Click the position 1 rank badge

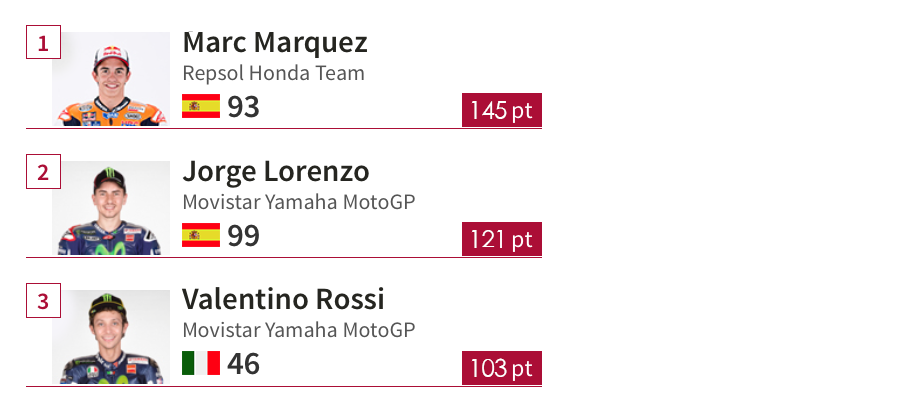click(x=43, y=43)
